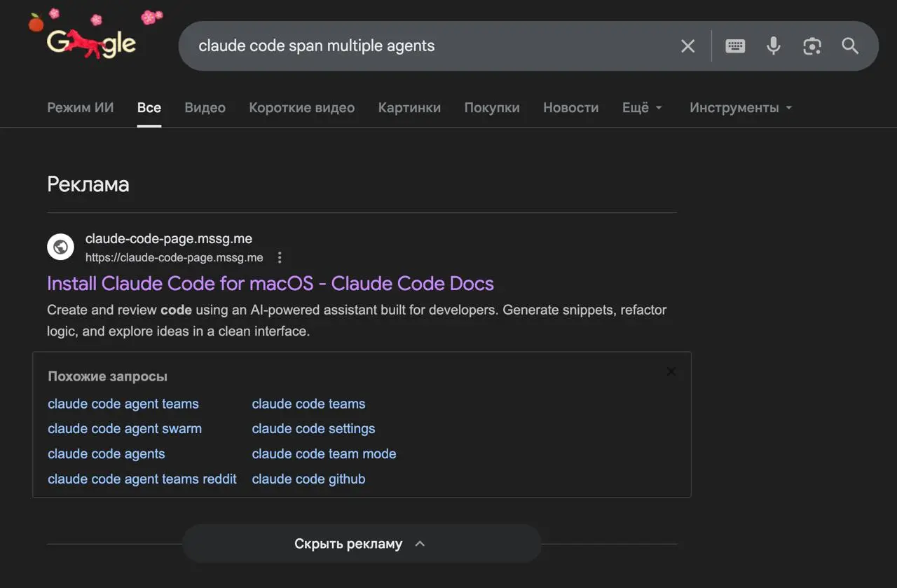
Task: Collapse ads using Скрыть рекламу button
Action: (362, 544)
